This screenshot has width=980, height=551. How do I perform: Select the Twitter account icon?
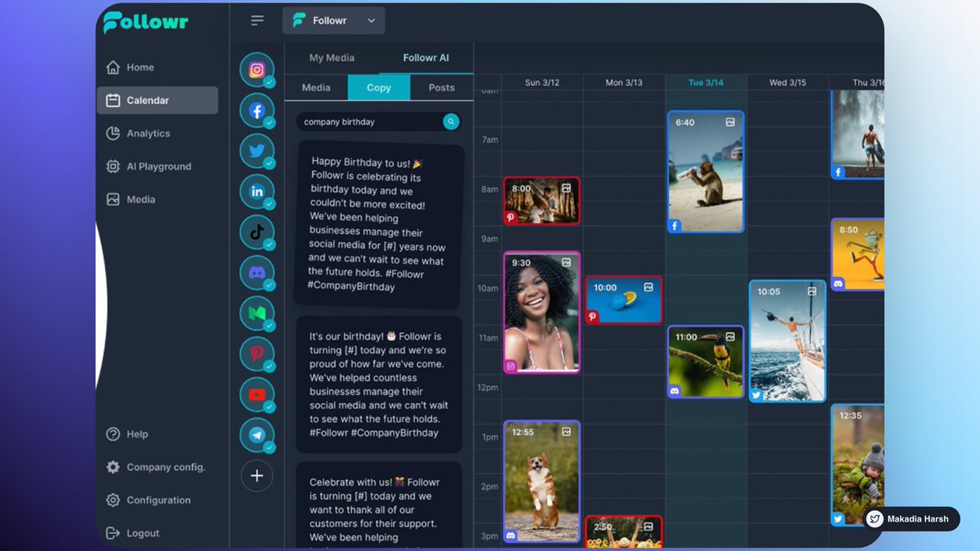click(x=256, y=151)
